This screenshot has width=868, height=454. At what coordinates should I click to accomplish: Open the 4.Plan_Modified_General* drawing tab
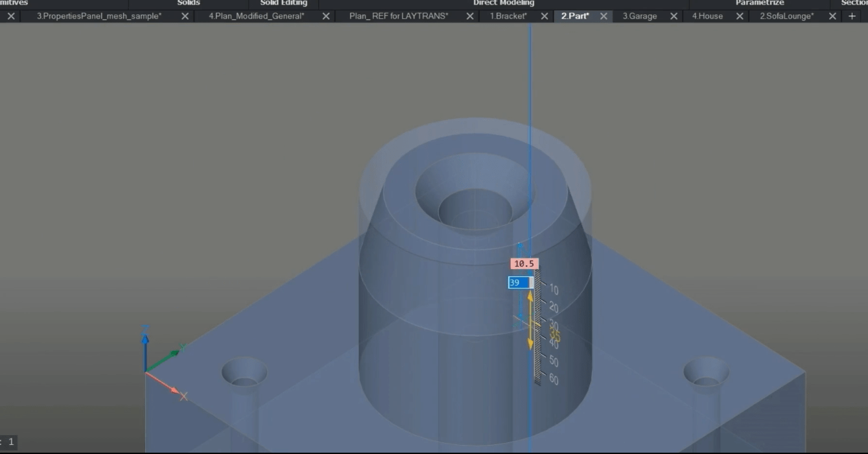click(256, 16)
